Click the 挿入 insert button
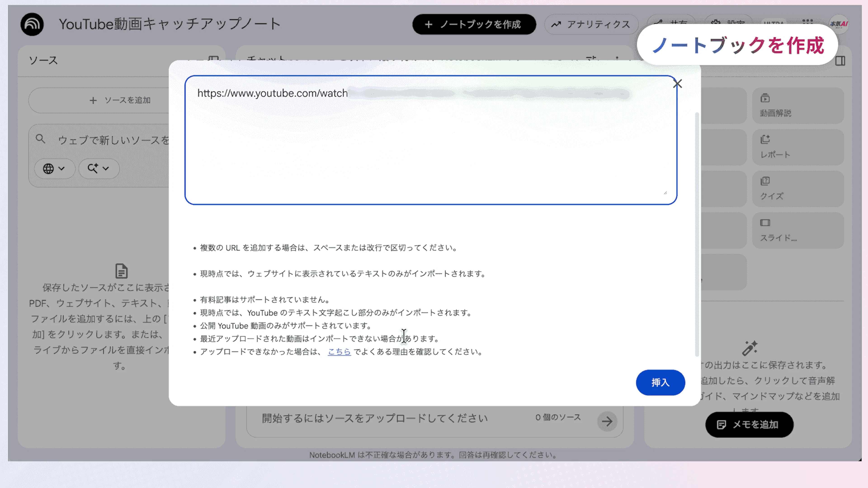868x488 pixels. [x=660, y=382]
